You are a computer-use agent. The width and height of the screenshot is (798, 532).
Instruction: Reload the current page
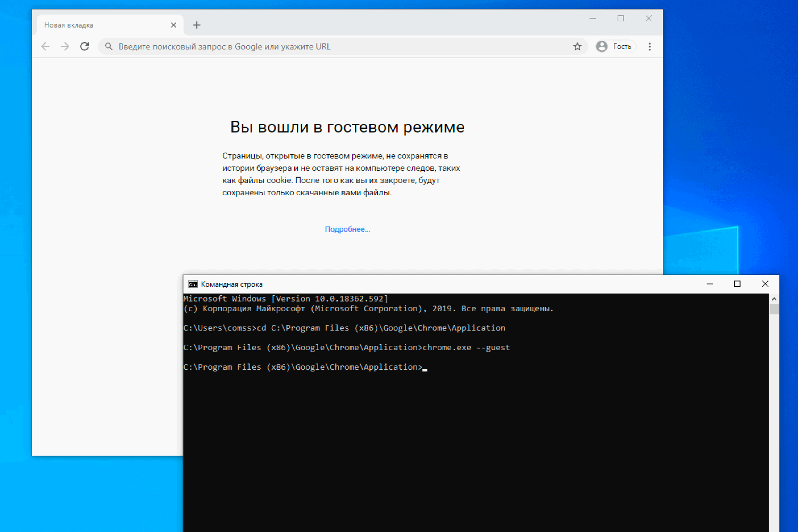(x=85, y=46)
